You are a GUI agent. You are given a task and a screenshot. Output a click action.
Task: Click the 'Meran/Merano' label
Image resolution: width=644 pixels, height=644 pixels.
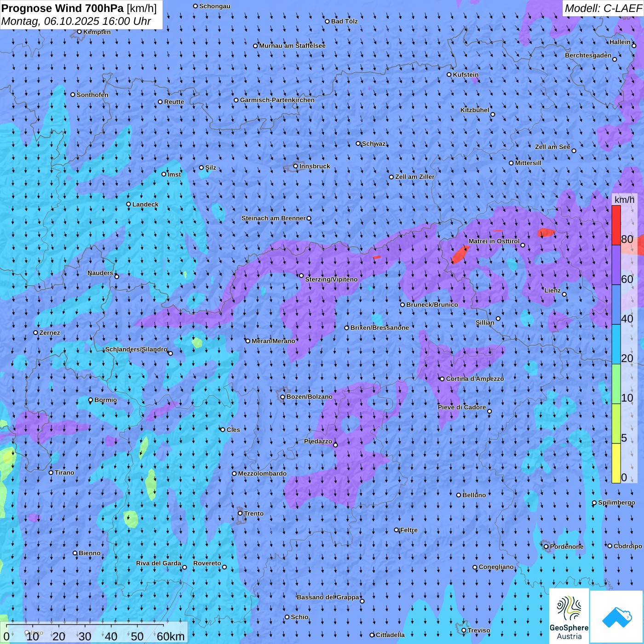coord(273,341)
